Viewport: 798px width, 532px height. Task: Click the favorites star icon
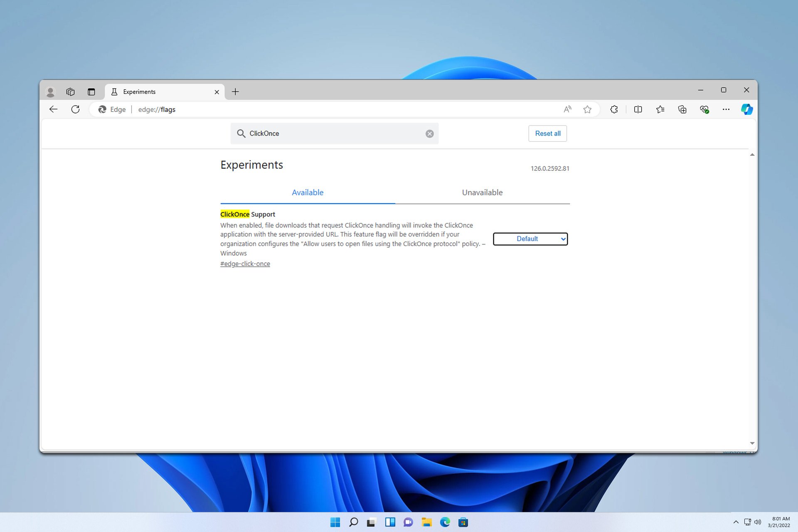click(x=587, y=109)
